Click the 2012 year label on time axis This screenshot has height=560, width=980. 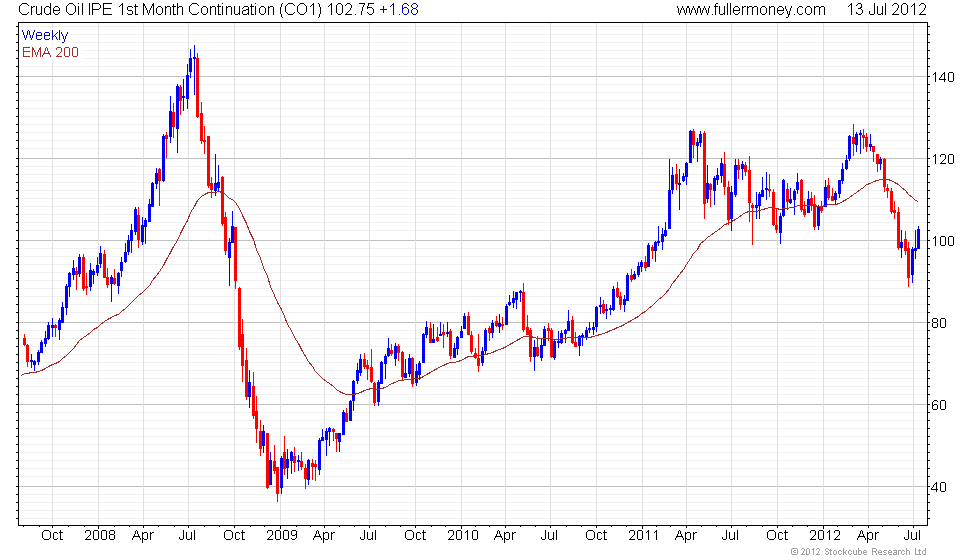point(825,535)
